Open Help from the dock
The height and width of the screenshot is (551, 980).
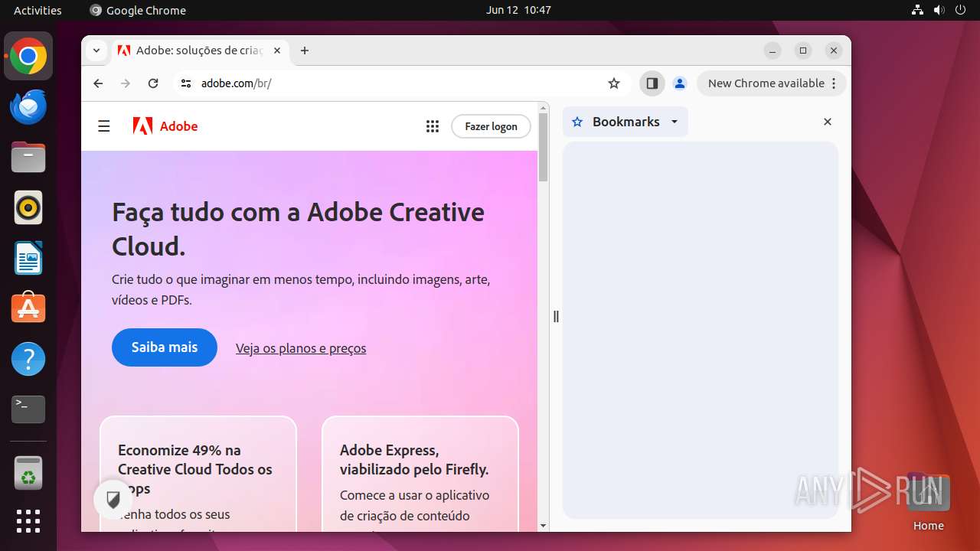(28, 359)
